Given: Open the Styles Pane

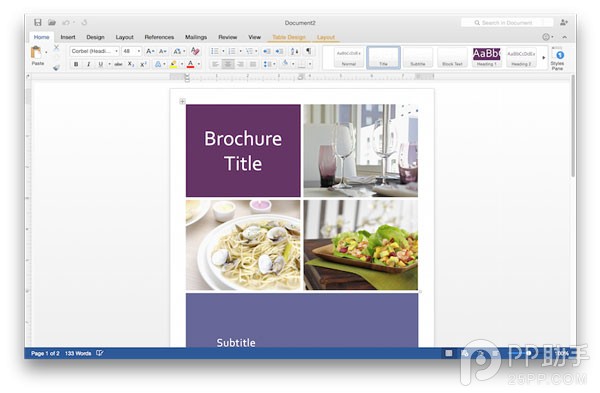Looking at the screenshot, I should coord(558,59).
